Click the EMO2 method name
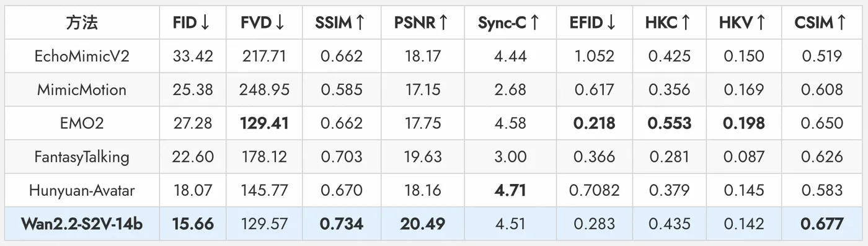The height and width of the screenshot is (246, 868). tap(82, 123)
